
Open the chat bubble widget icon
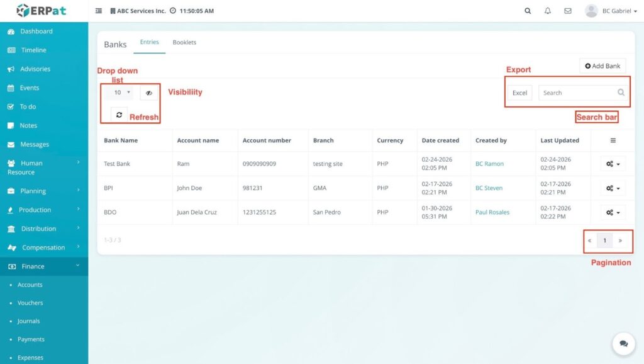[623, 343]
